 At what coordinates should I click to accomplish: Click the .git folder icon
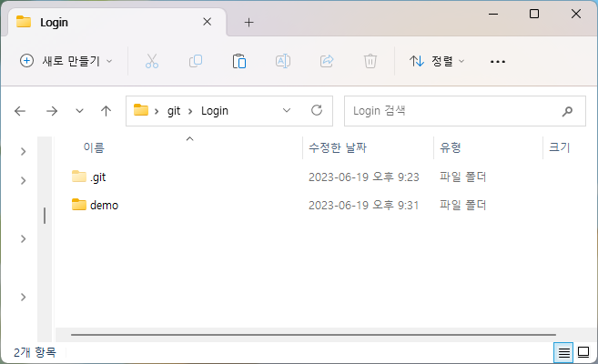[x=79, y=177]
